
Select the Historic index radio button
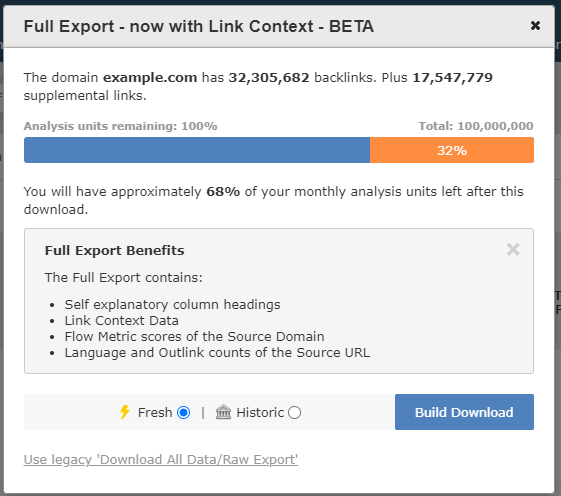294,412
